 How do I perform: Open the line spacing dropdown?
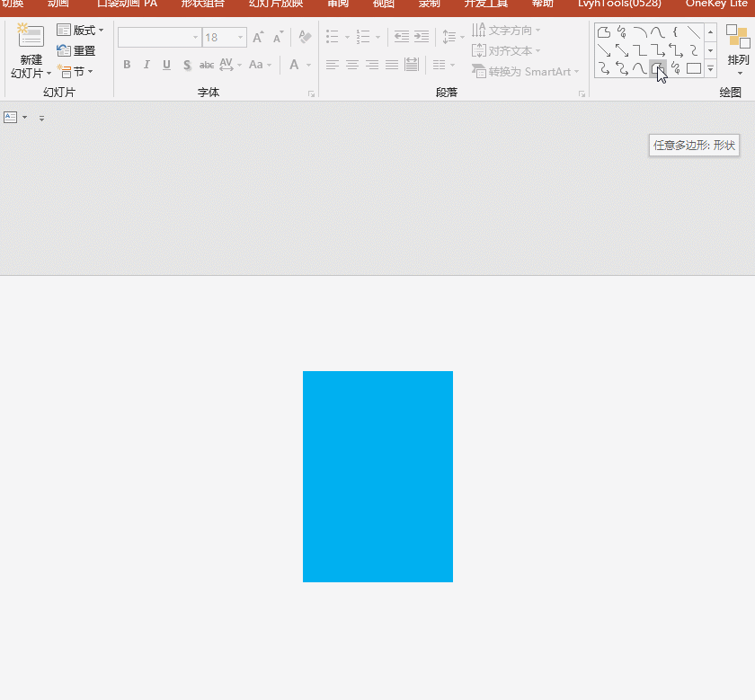pos(453,37)
